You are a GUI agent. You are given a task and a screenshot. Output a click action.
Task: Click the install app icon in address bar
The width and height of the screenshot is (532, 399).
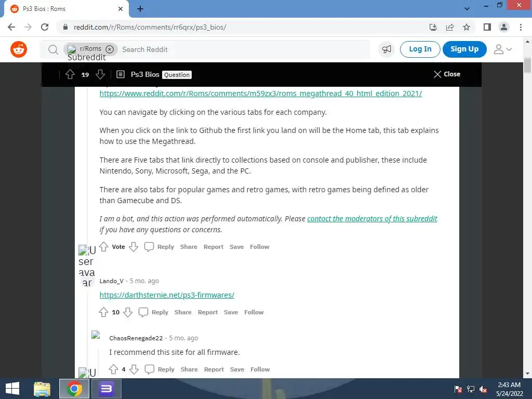click(x=433, y=27)
